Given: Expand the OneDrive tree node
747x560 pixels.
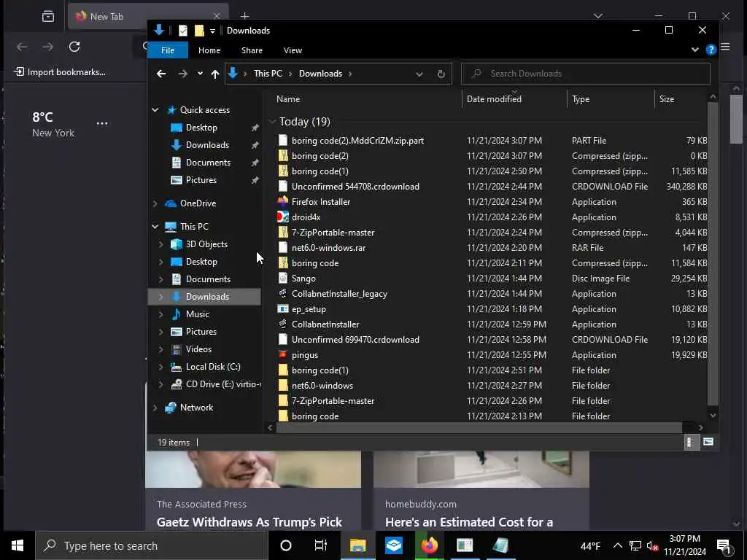Looking at the screenshot, I should coord(155,203).
